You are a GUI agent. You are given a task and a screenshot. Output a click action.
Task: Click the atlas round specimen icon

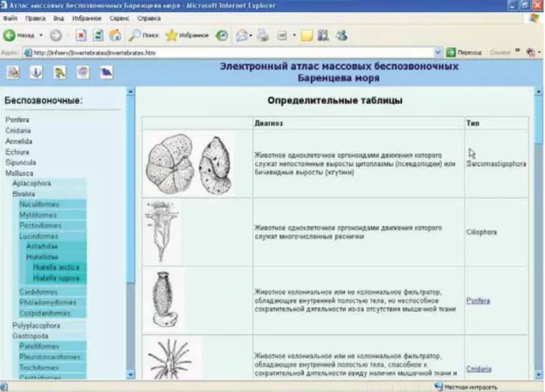(x=83, y=72)
